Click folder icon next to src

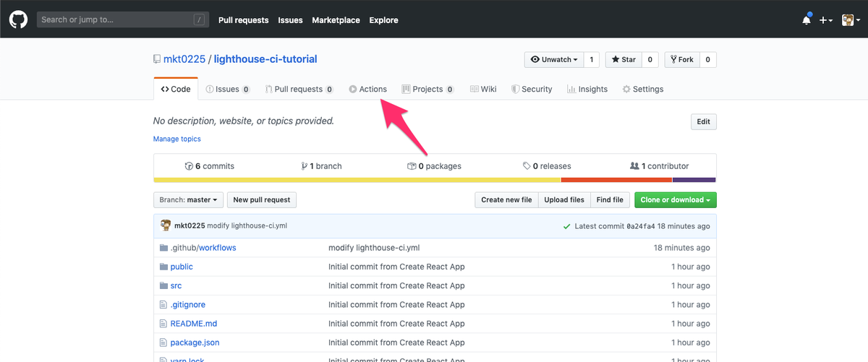[163, 285]
